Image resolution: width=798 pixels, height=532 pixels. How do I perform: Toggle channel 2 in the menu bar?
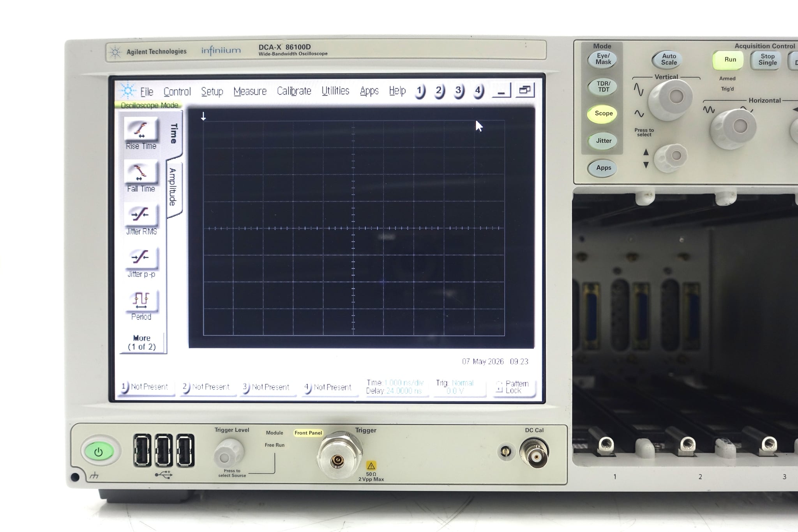click(x=439, y=91)
